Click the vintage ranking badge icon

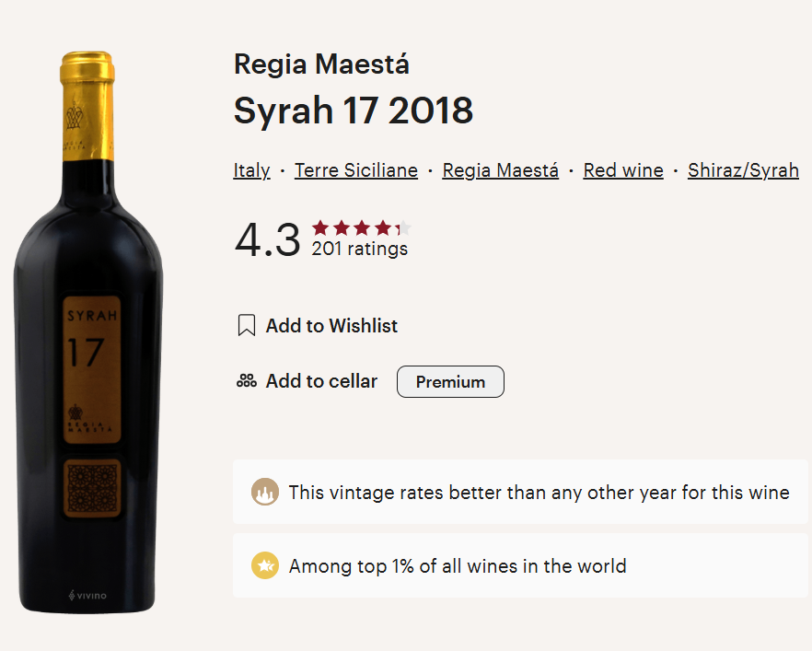(265, 492)
